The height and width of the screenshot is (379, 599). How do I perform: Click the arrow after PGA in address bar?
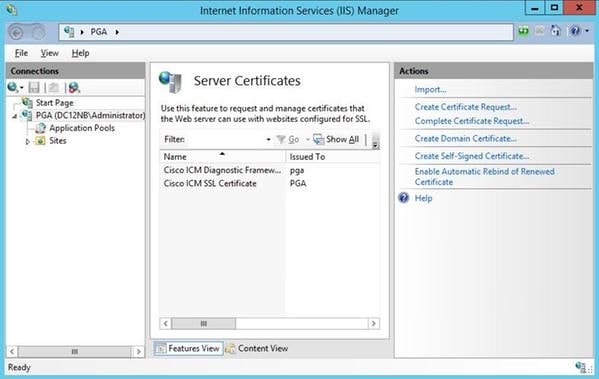(117, 32)
